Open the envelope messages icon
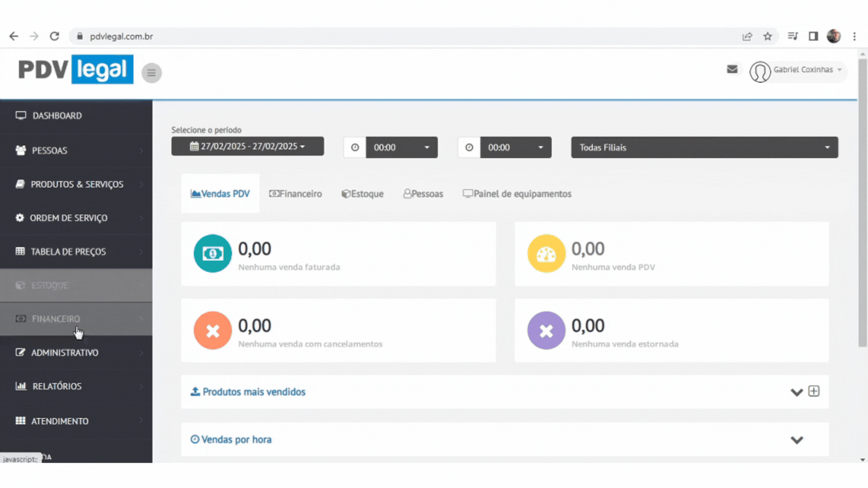868x488 pixels. pyautogui.click(x=732, y=69)
